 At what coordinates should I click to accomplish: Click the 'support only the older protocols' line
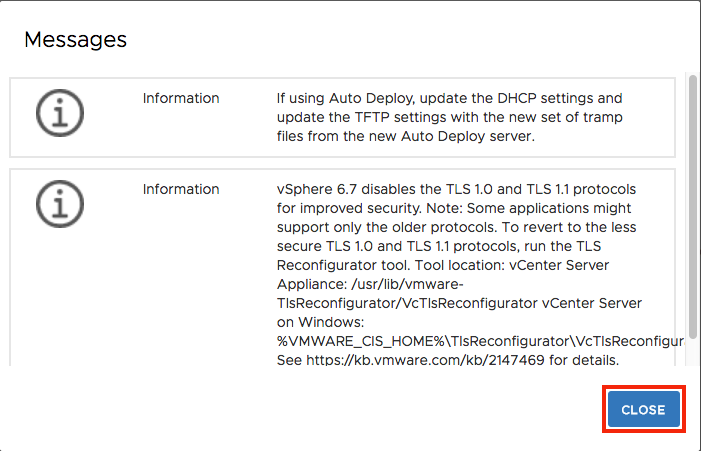tap(456, 227)
